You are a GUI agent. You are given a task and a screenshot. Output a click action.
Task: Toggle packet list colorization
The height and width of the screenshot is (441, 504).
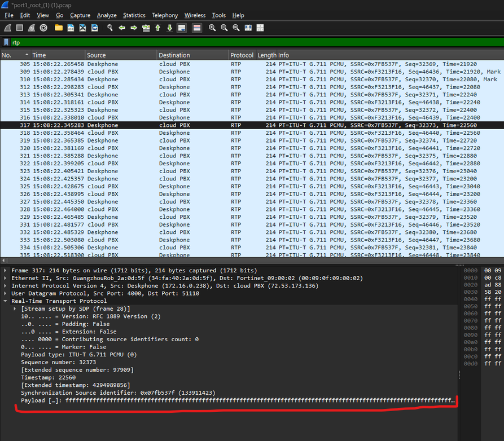coord(196,28)
